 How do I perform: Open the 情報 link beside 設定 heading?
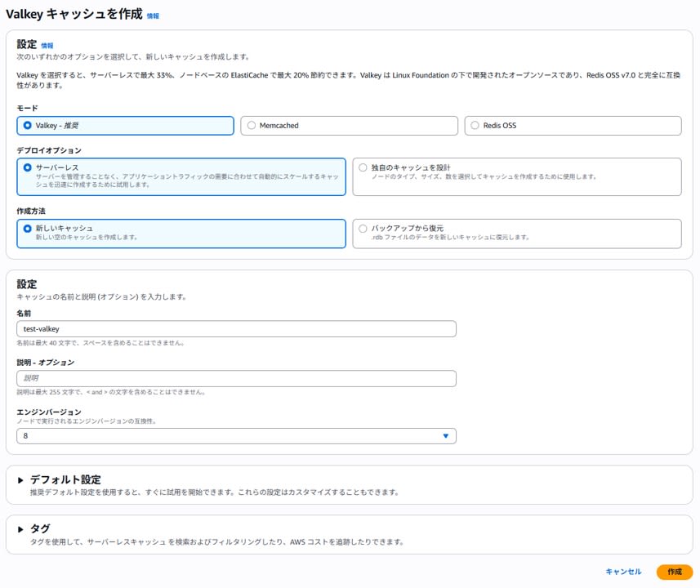[47, 46]
